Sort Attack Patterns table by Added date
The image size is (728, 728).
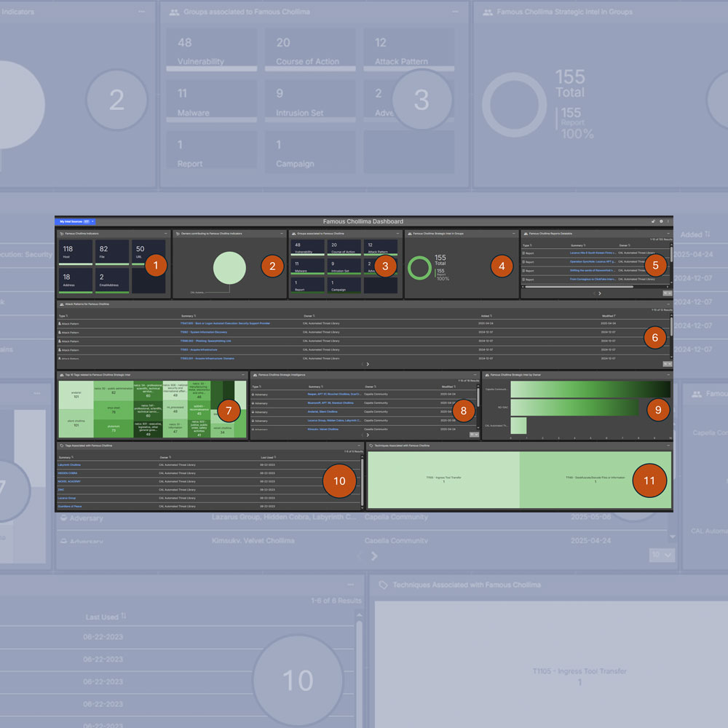pyautogui.click(x=486, y=316)
